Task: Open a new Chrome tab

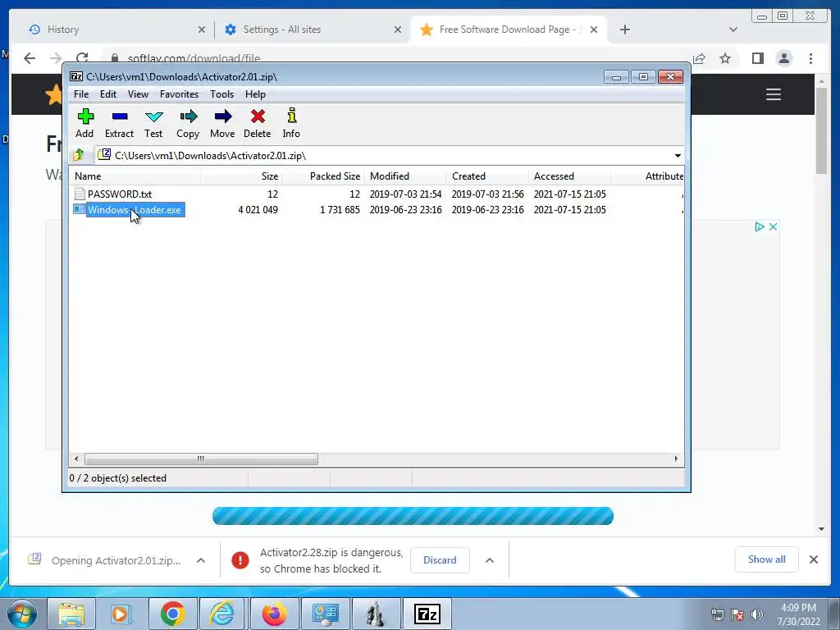Action: click(x=624, y=30)
